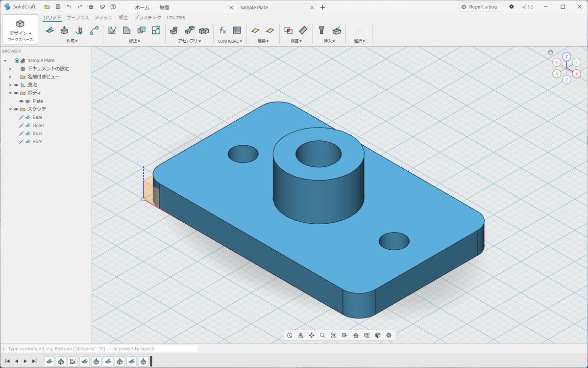
Task: Click the New Component icon in アセンブリ
Action: click(174, 30)
